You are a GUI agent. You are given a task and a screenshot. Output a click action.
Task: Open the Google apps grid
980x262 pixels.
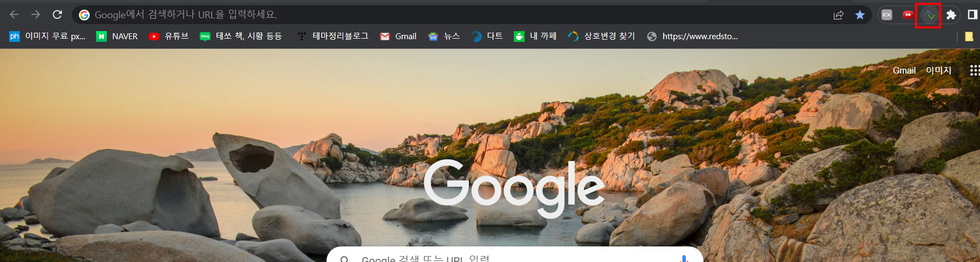[x=974, y=70]
